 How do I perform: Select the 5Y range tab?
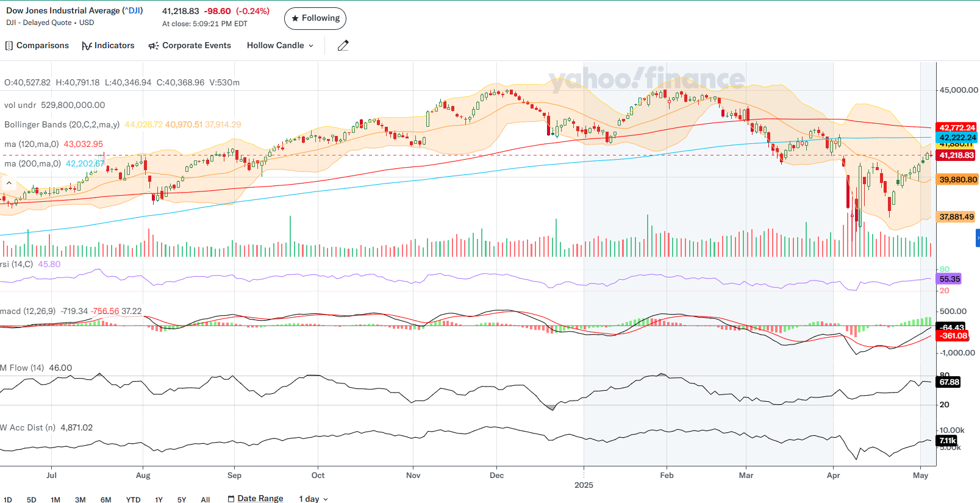coord(182,499)
